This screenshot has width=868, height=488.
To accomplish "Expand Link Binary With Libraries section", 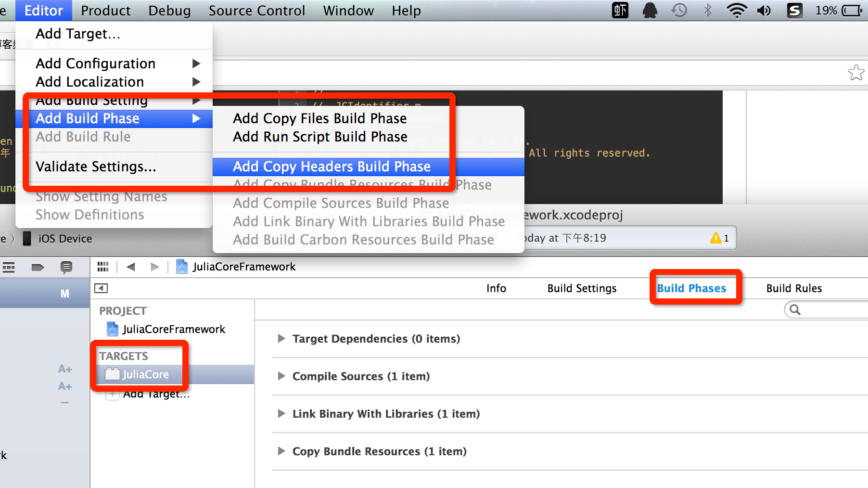I will click(281, 413).
